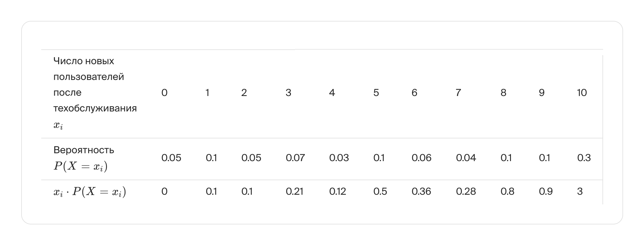644x245 pixels.
Task: Click the formula label in the last row
Action: click(90, 192)
